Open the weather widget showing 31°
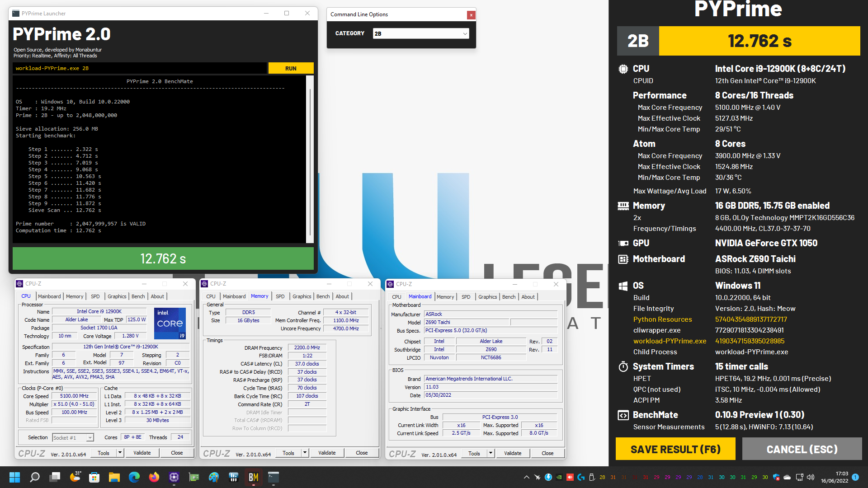The height and width of the screenshot is (488, 868). (75, 477)
